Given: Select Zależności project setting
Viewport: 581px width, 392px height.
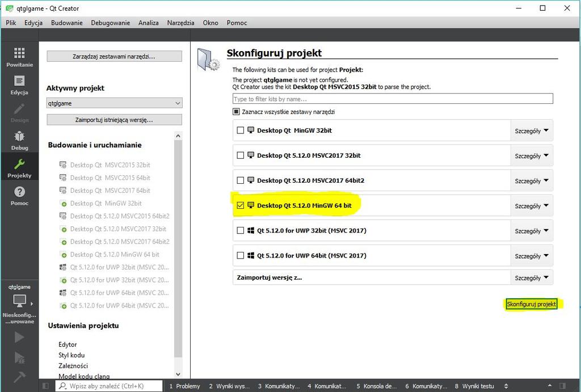Looking at the screenshot, I should coord(73,366).
